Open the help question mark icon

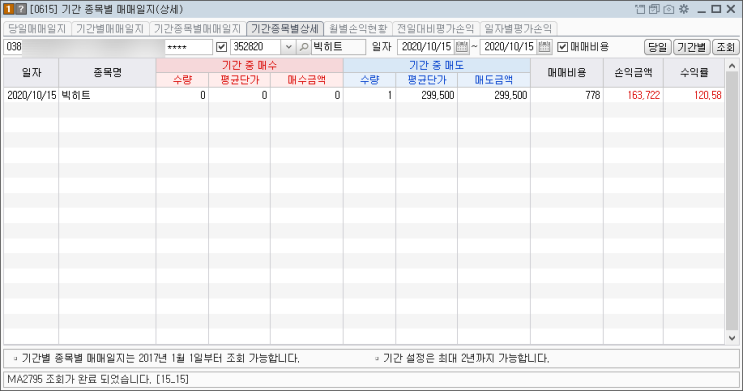tap(21, 9)
